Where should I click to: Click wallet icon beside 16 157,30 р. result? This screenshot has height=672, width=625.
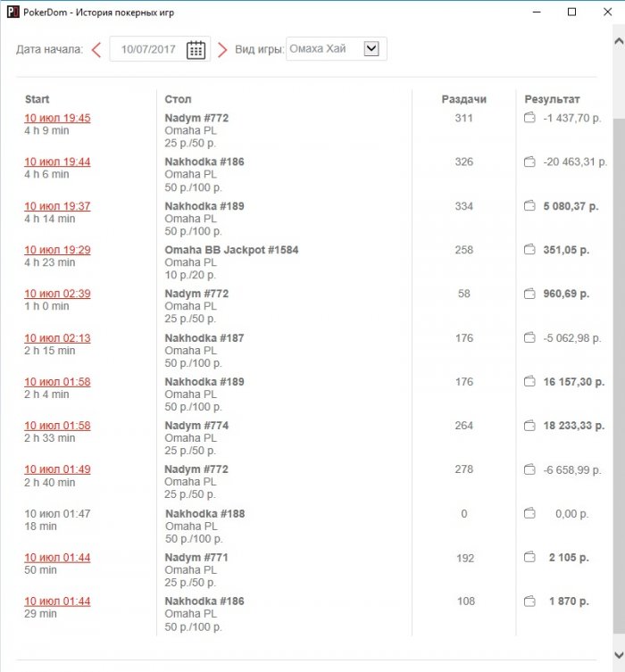point(529,381)
